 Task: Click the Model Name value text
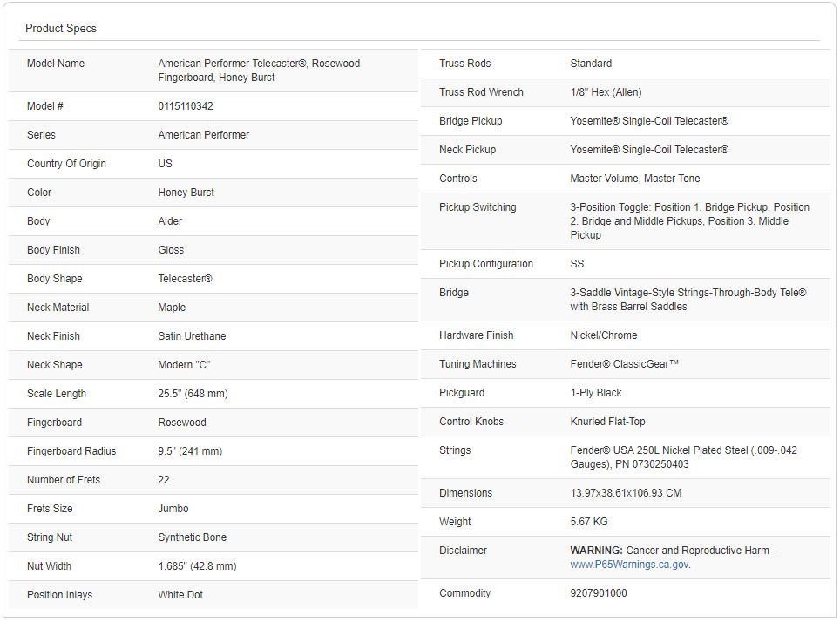[x=259, y=71]
